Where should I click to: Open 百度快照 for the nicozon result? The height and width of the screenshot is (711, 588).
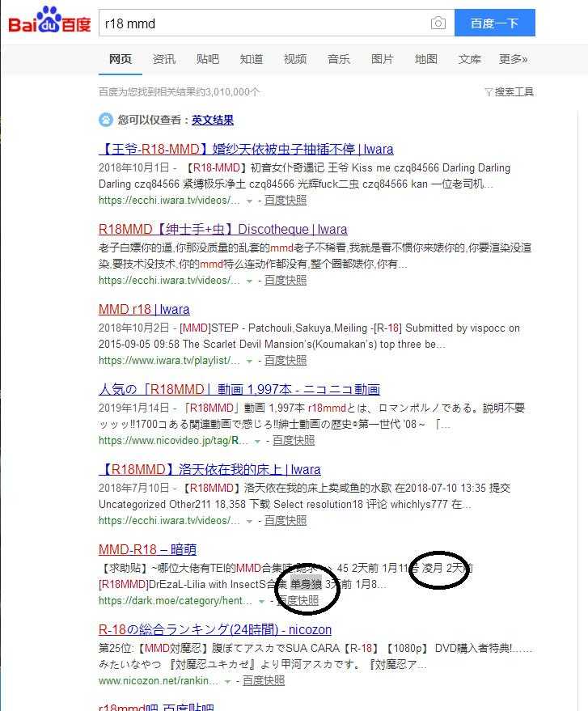[x=264, y=680]
